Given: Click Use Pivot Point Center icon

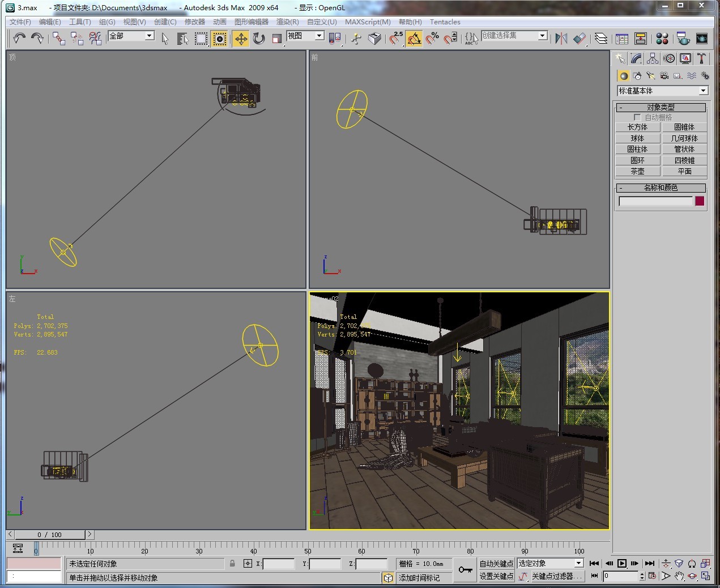Looking at the screenshot, I should 335,38.
